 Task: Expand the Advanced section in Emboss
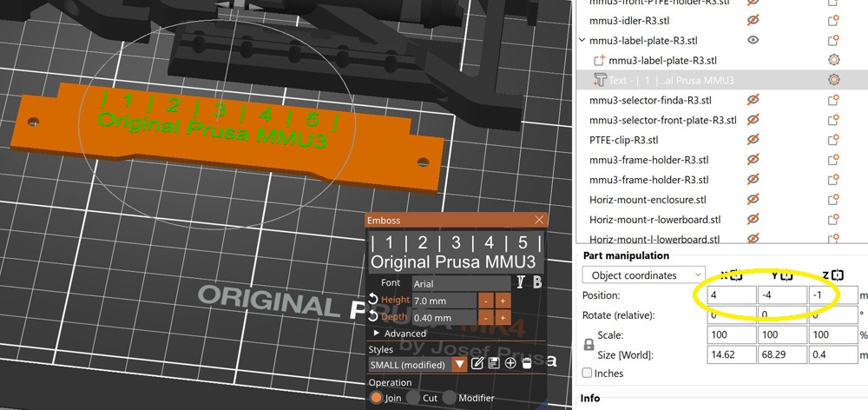[376, 334]
